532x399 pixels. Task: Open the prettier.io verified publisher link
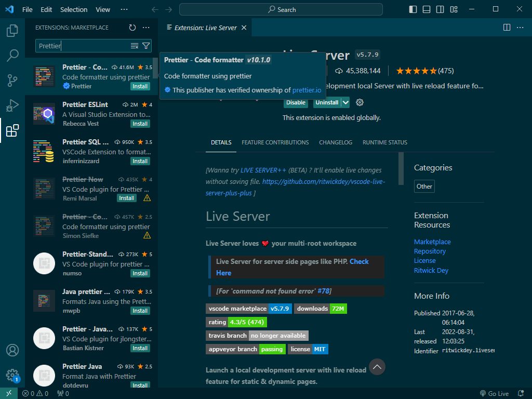[x=307, y=90]
